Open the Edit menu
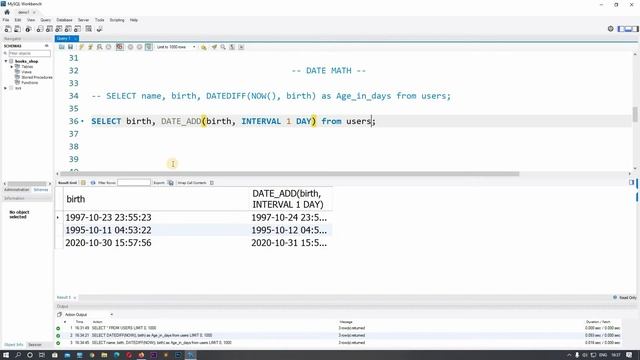The image size is (640, 360). click(x=18, y=20)
